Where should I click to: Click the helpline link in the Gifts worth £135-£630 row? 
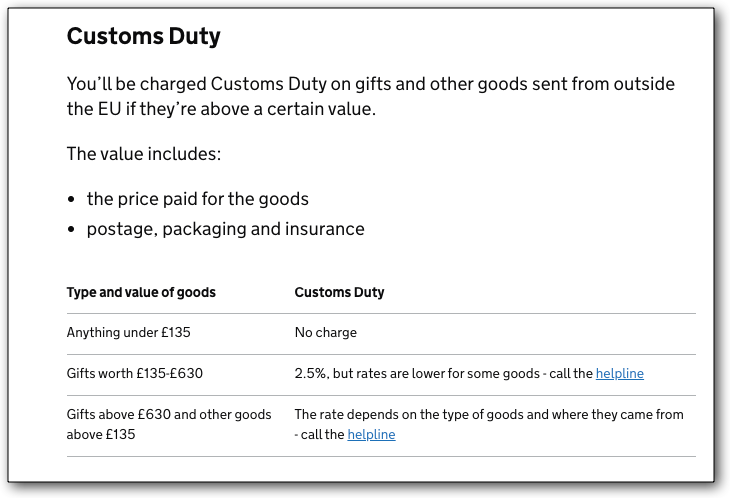(x=619, y=374)
